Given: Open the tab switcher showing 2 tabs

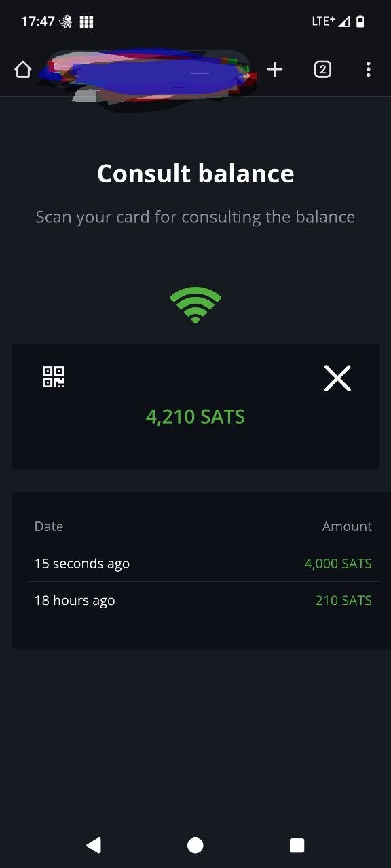Looking at the screenshot, I should coord(322,69).
